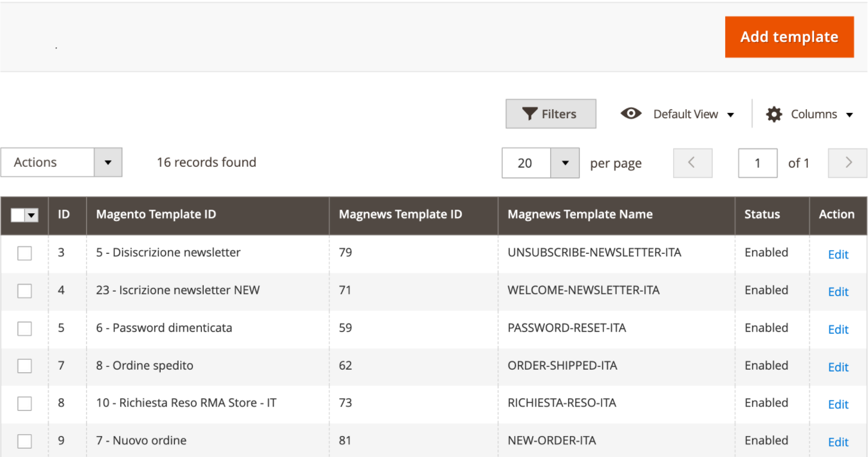The height and width of the screenshot is (457, 868).
Task: Open the select-all checkbox dropdown arrow
Action: [x=32, y=216]
